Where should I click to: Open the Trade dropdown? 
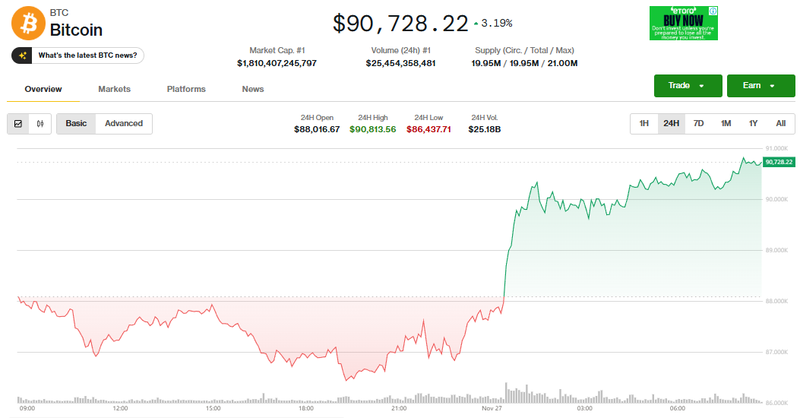[x=687, y=86]
